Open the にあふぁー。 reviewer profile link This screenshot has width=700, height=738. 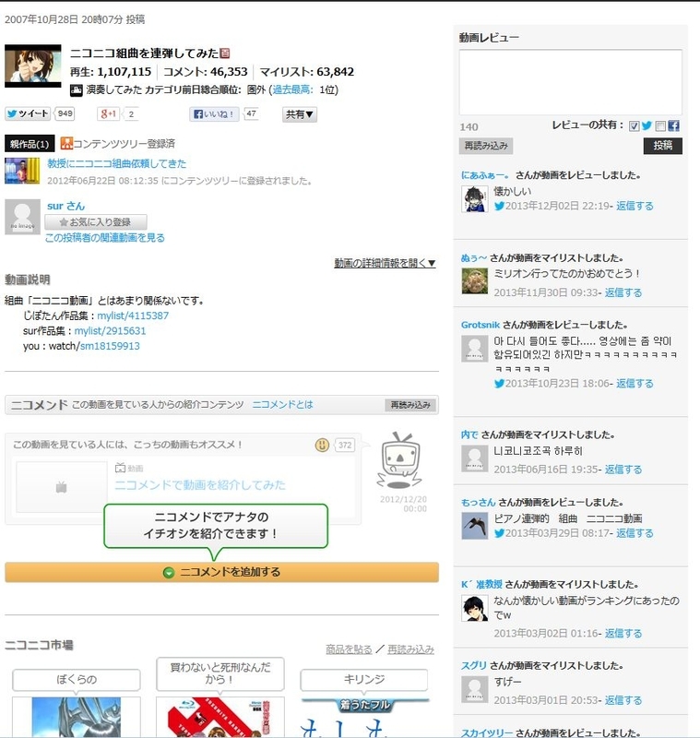(x=485, y=175)
